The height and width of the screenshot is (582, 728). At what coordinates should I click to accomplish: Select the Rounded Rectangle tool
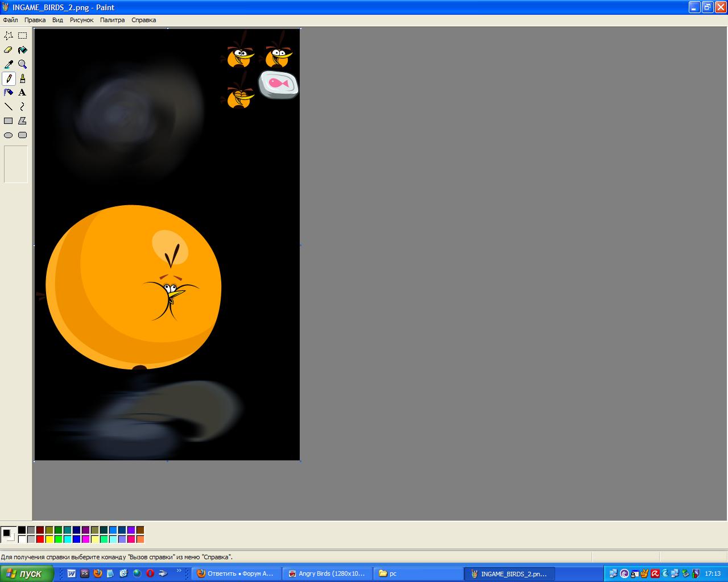(x=23, y=135)
